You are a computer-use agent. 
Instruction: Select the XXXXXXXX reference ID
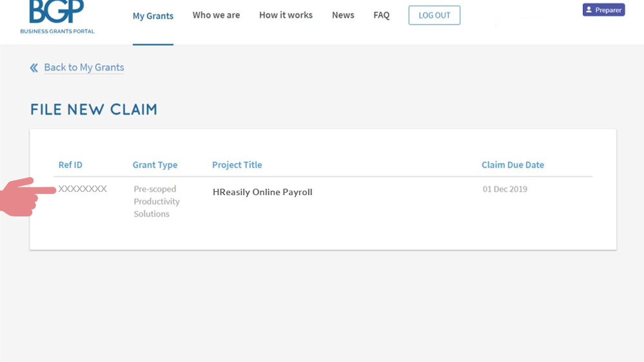(83, 189)
